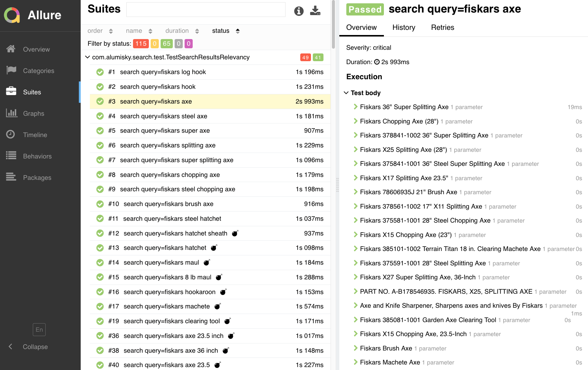Click the bomb icon on test #14
The image size is (588, 370).
(207, 262)
